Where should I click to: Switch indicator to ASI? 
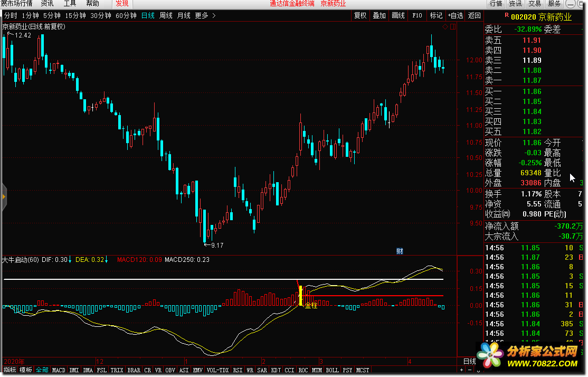(184, 370)
